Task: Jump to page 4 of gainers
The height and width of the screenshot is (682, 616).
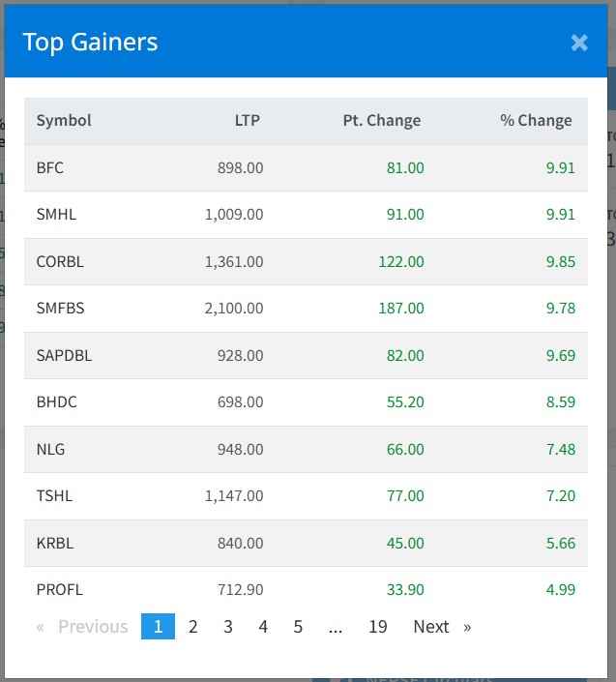Action: coord(263,627)
